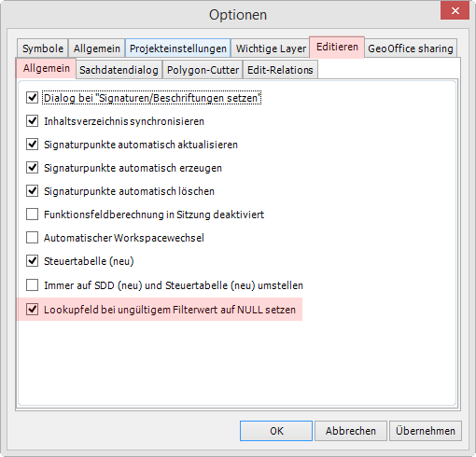Close the Optionen dialog window
The image size is (476, 457).
(x=455, y=10)
